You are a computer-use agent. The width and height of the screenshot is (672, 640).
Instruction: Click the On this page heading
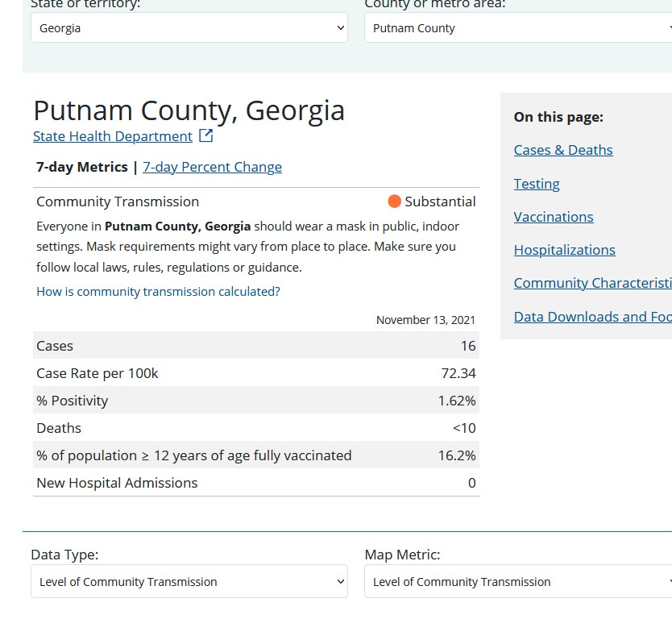coord(558,117)
